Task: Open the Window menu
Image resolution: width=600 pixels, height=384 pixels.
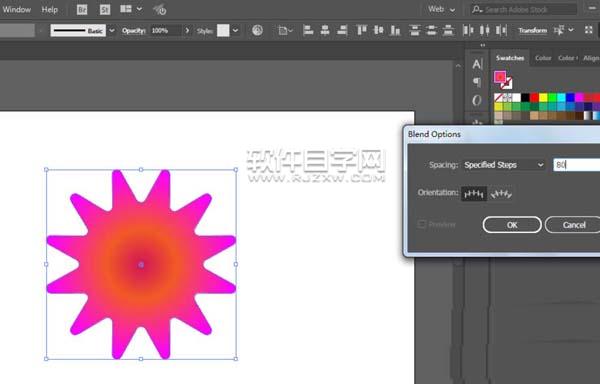Action: [x=16, y=10]
